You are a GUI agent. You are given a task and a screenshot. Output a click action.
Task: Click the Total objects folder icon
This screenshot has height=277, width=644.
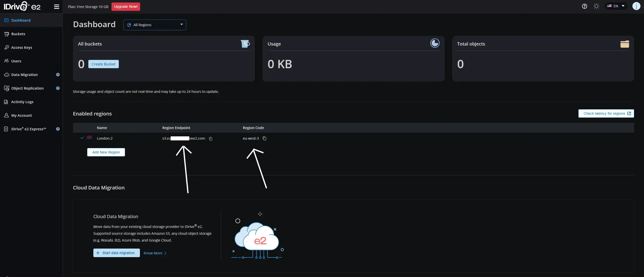point(625,44)
